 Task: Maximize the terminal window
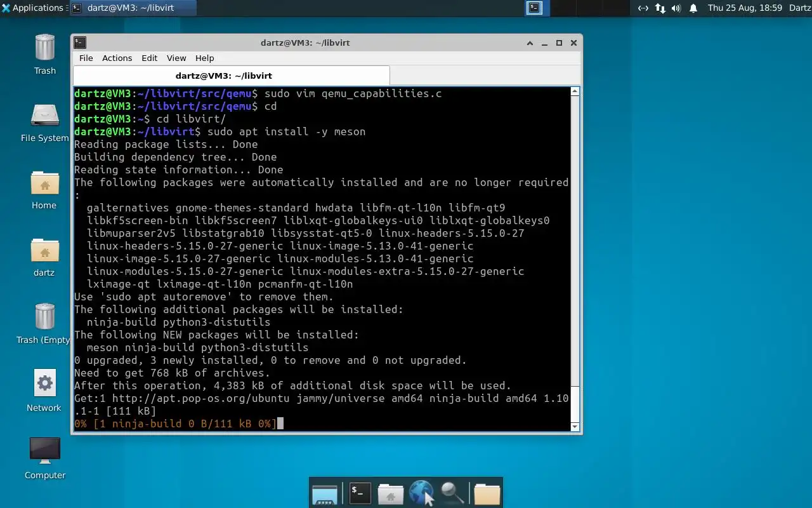tap(559, 43)
